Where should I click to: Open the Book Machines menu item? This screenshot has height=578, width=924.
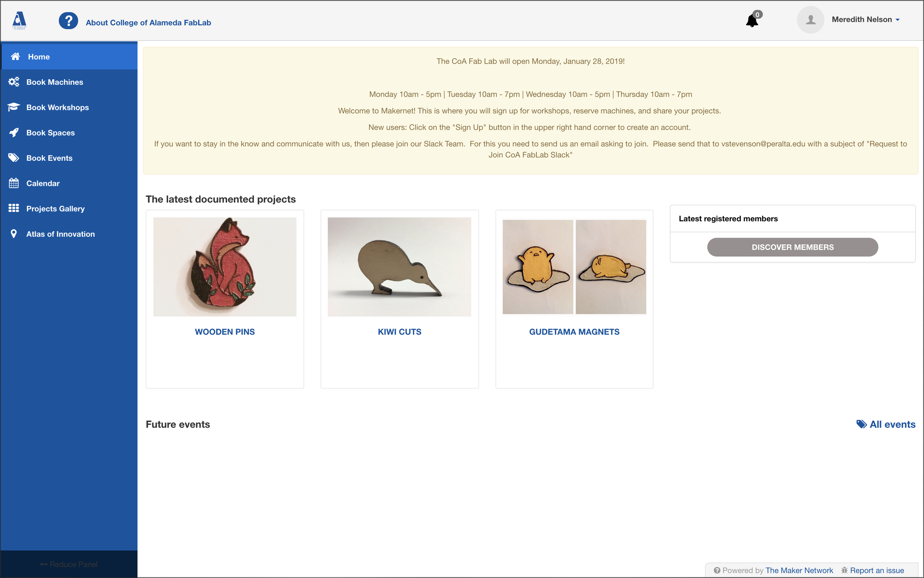click(69, 82)
